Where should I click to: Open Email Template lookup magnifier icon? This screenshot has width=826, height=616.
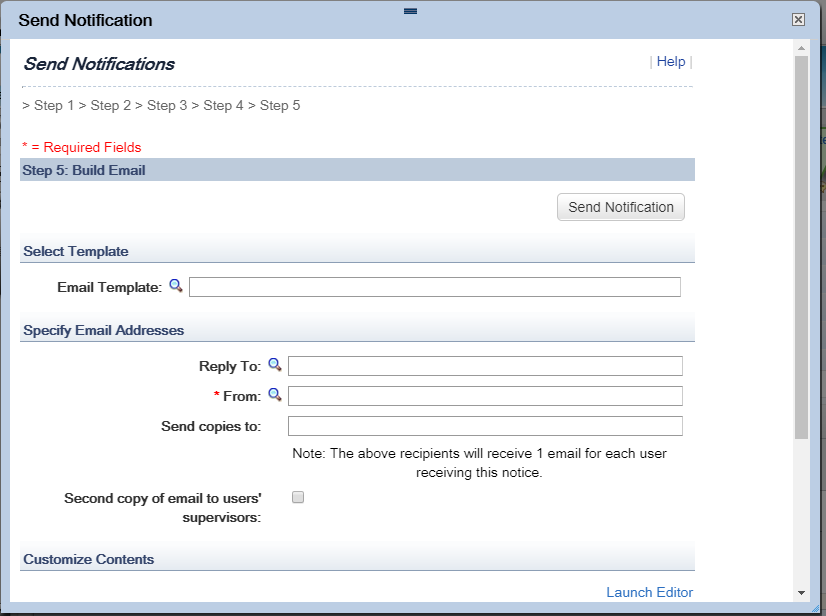pyautogui.click(x=175, y=286)
